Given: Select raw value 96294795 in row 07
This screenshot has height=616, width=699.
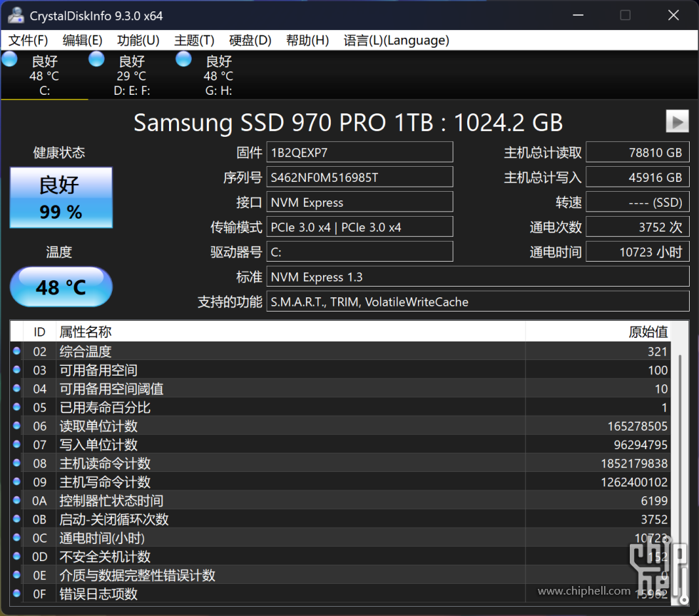Looking at the screenshot, I should pos(641,445).
